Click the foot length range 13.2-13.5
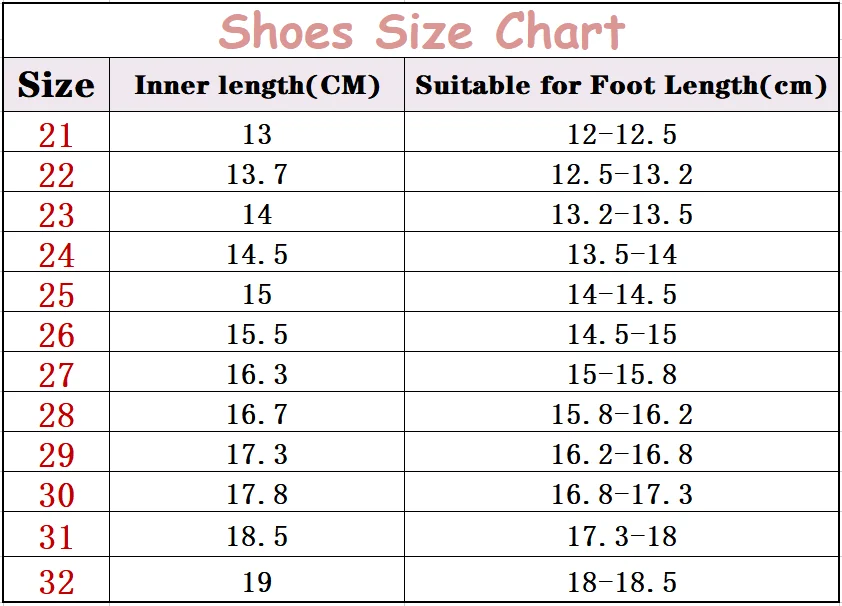 tap(622, 215)
